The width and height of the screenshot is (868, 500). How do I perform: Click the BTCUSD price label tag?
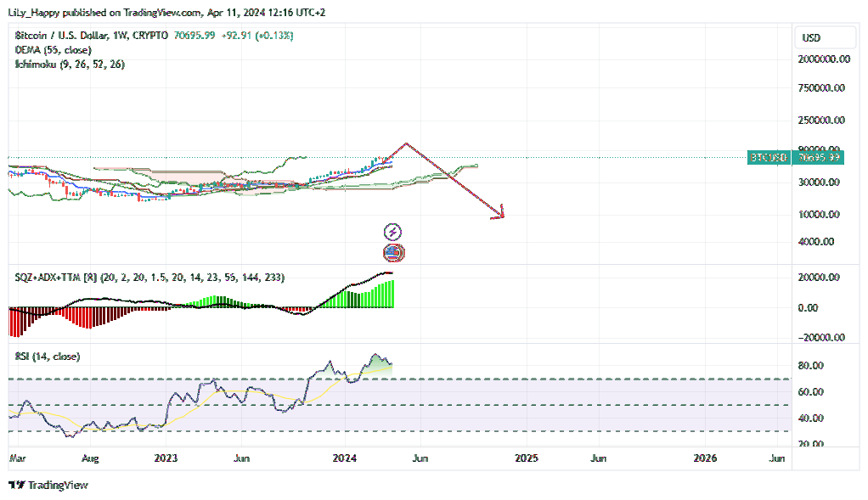click(769, 158)
